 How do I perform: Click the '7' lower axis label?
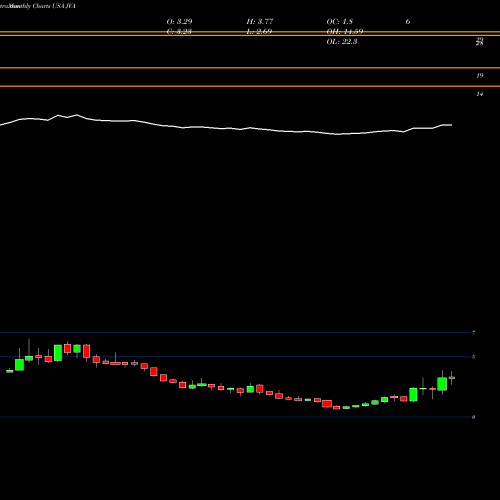click(x=473, y=333)
